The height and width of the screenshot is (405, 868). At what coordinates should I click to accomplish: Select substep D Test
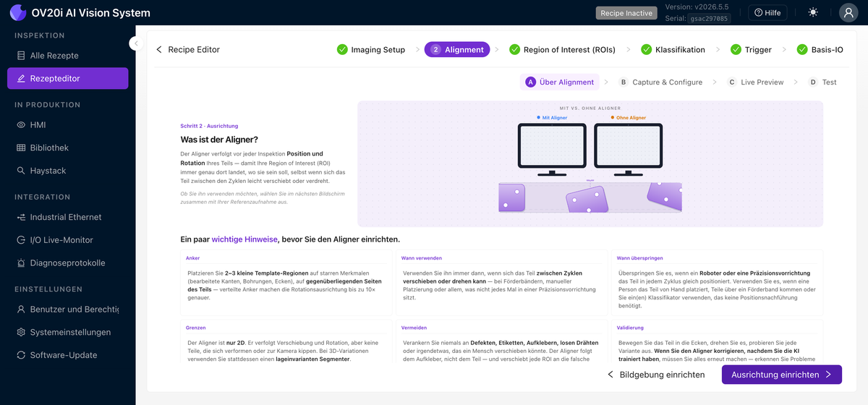[x=822, y=82]
